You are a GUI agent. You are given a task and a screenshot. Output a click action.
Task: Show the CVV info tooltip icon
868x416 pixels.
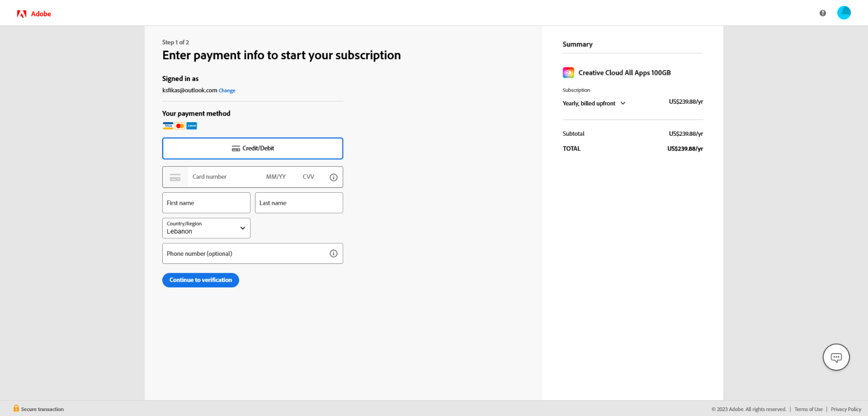pos(334,177)
